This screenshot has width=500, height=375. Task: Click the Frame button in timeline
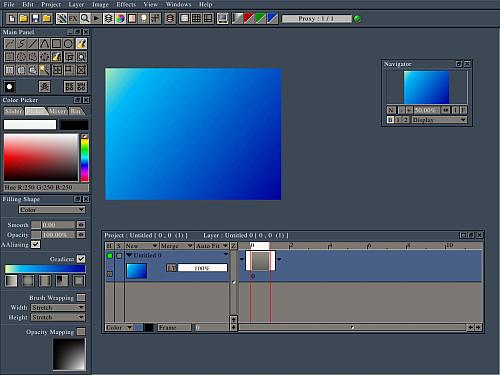[174, 328]
